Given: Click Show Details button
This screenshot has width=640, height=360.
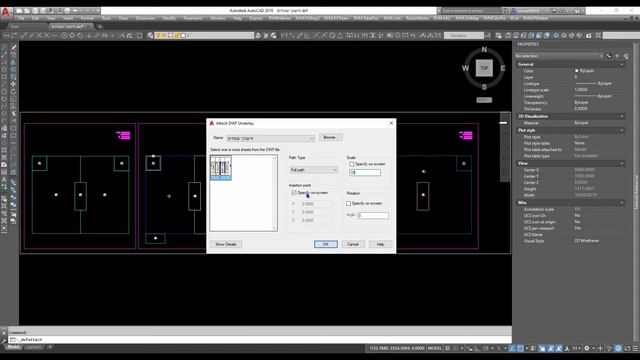Looking at the screenshot, I should click(226, 244).
